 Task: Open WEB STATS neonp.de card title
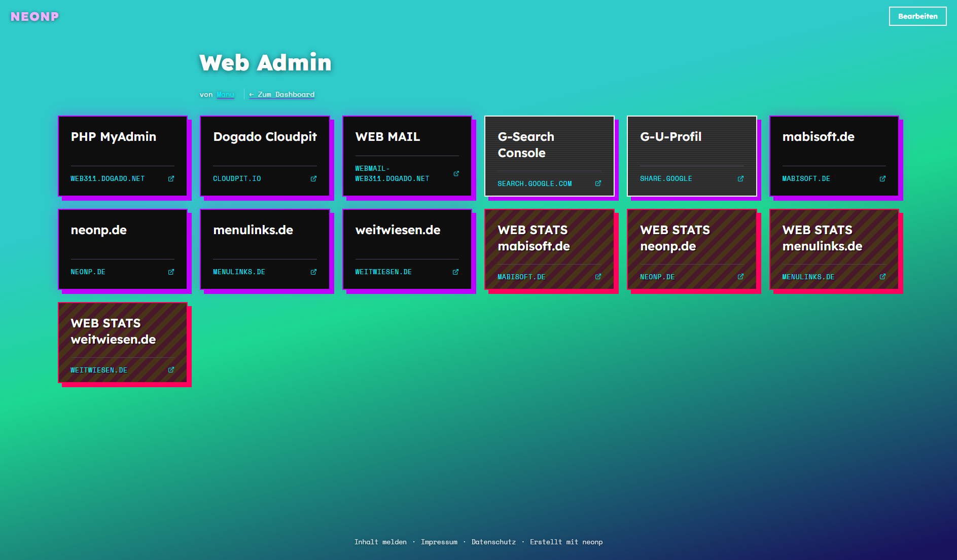click(x=675, y=238)
